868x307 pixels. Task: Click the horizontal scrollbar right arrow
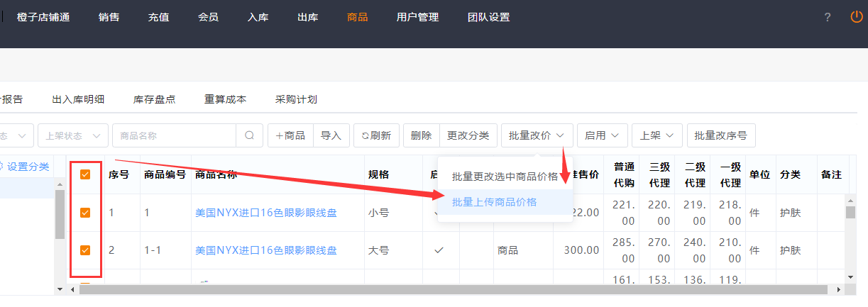point(838,289)
